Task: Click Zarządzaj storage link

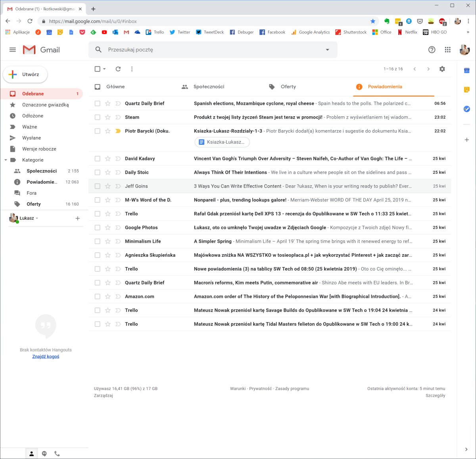Action: pyautogui.click(x=104, y=396)
